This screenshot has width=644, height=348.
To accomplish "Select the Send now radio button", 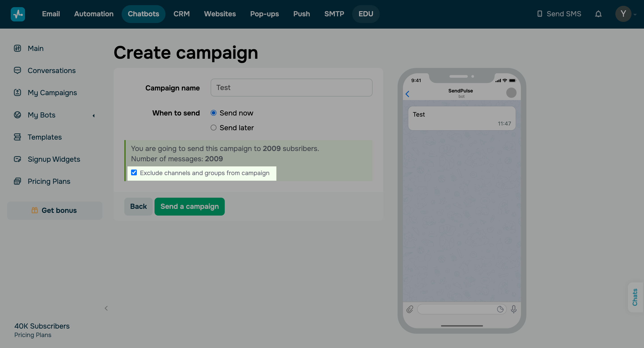I will [x=214, y=113].
